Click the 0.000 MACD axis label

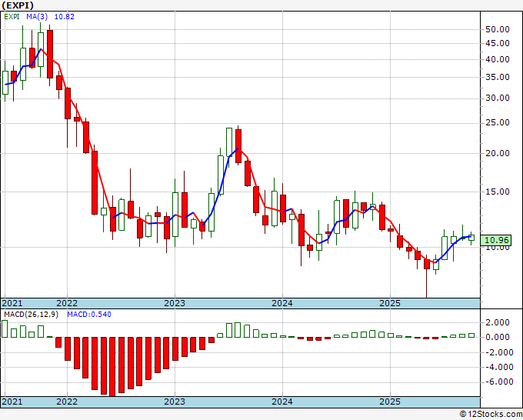(x=498, y=337)
